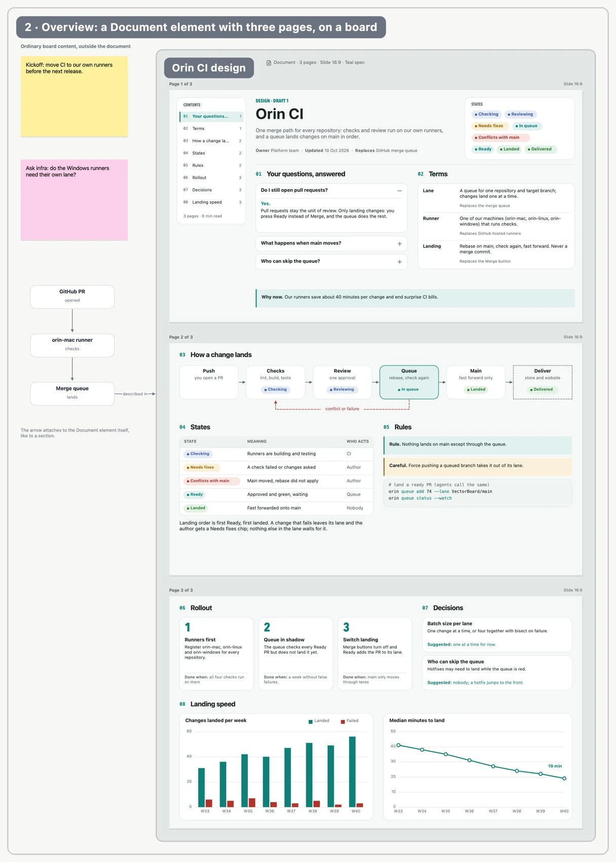Open "Your questions..." in the contents list
This screenshot has width=616, height=862.
211,117
